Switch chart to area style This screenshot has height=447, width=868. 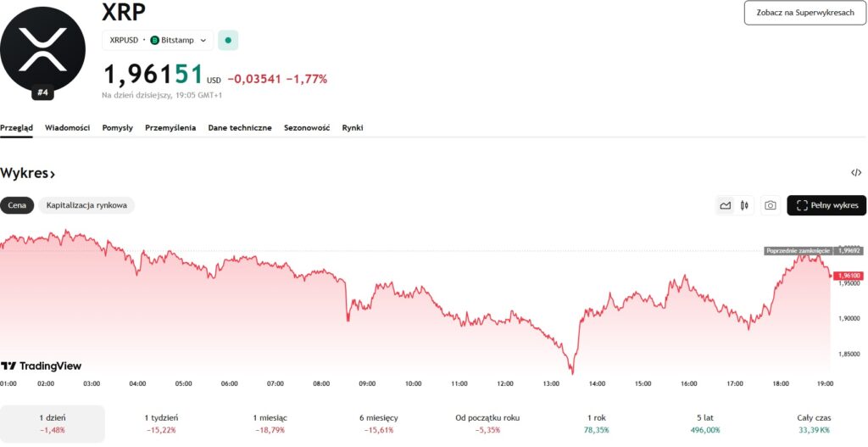click(725, 205)
